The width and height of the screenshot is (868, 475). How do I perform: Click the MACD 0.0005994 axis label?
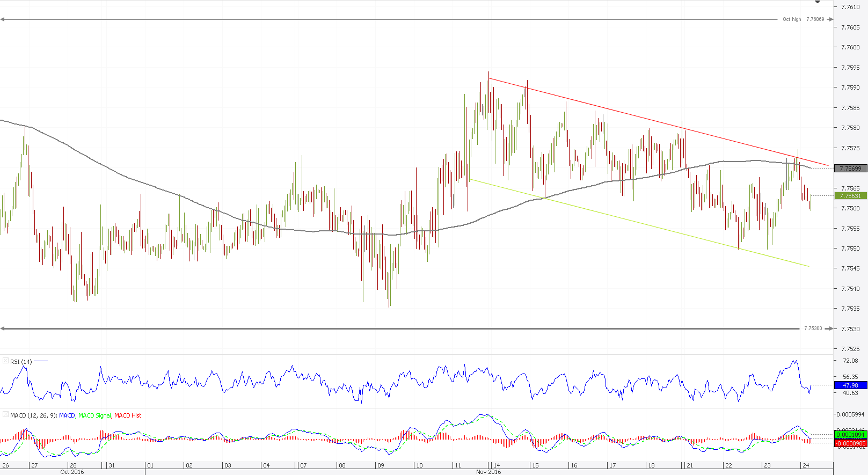pyautogui.click(x=851, y=414)
